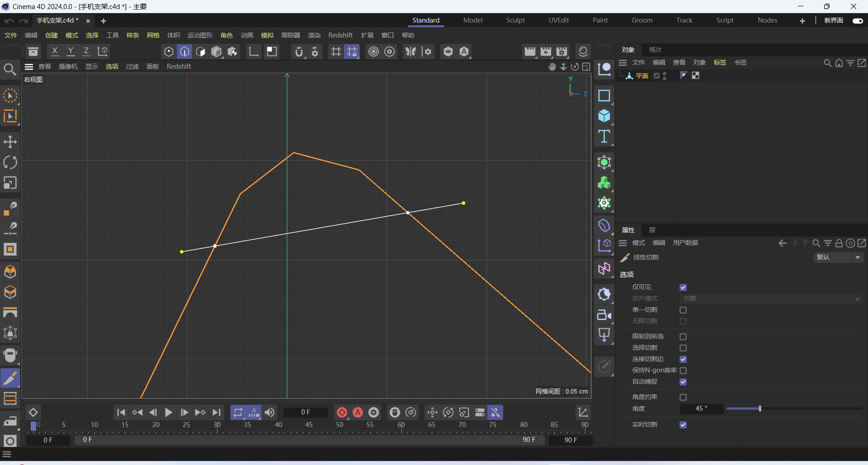
Task: Toggle Autokeying button
Action: click(358, 412)
